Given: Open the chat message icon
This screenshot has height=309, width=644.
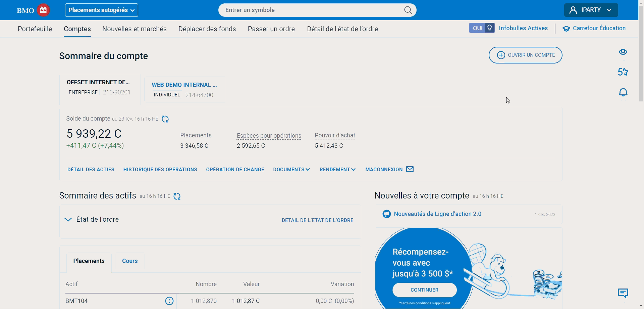Looking at the screenshot, I should 623,293.
